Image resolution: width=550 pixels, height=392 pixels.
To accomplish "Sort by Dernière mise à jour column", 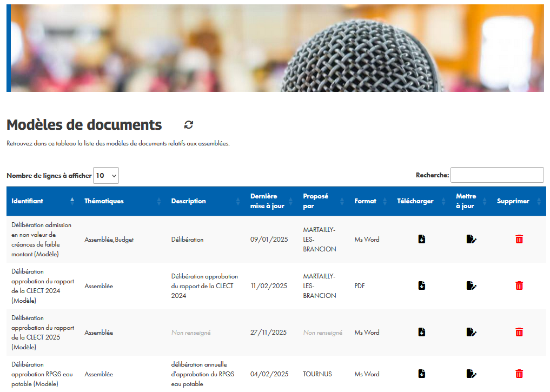I will click(271, 201).
